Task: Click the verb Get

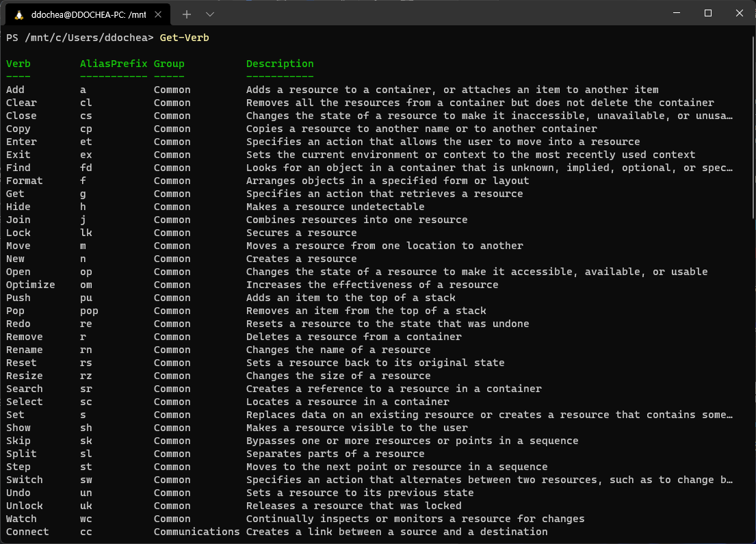Action: [x=15, y=194]
